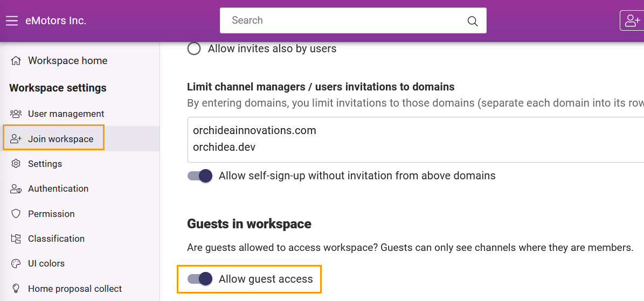Open the hamburger menu icon

click(12, 20)
